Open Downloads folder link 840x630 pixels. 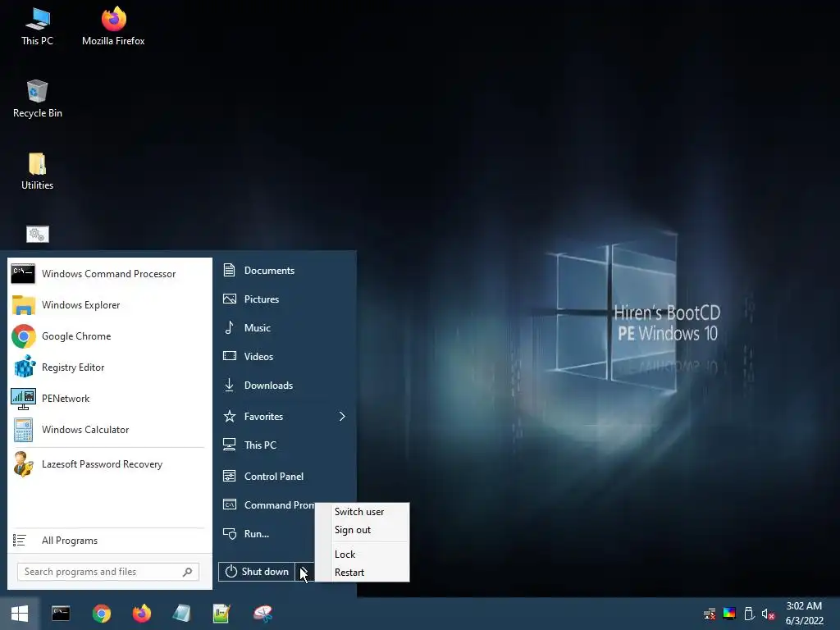285,386
